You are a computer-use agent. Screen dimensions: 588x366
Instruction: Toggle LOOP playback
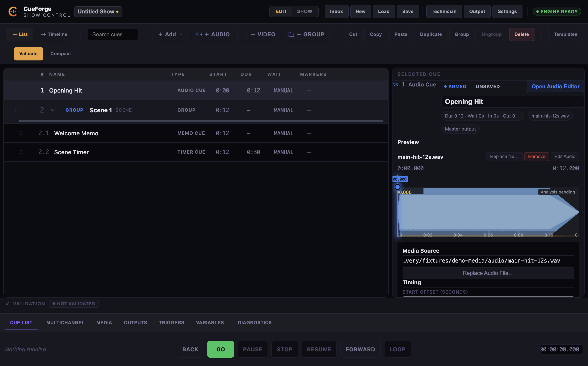[x=397, y=349]
